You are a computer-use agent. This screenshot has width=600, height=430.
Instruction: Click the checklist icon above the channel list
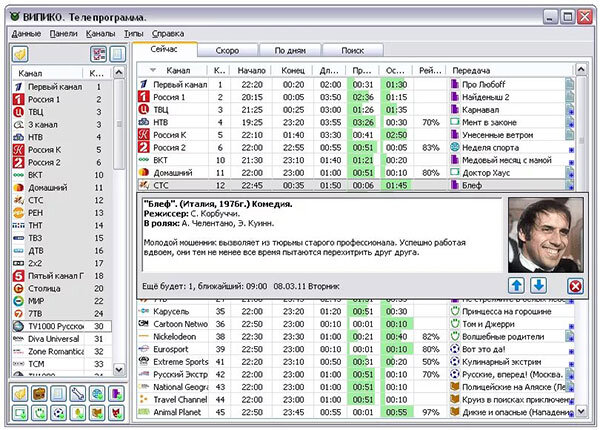point(98,54)
